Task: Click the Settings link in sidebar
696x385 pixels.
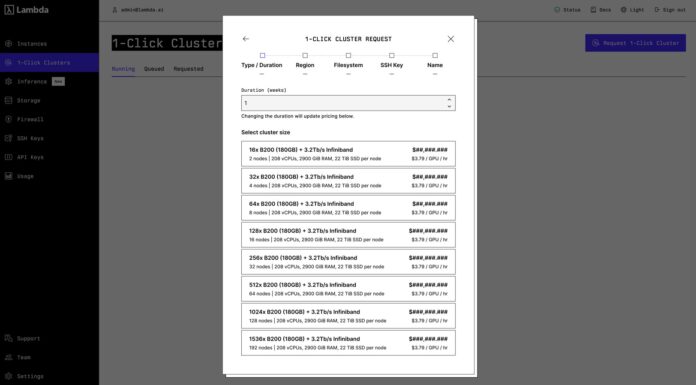Action: [30, 376]
